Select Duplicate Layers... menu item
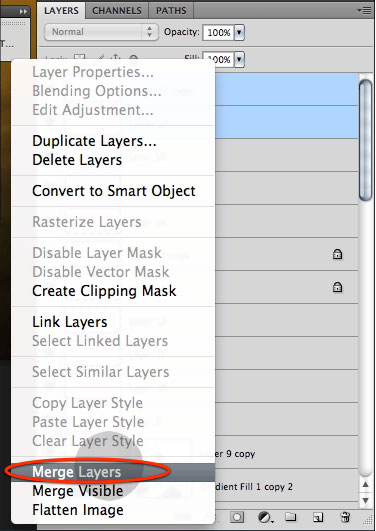The height and width of the screenshot is (531, 376). (x=94, y=141)
